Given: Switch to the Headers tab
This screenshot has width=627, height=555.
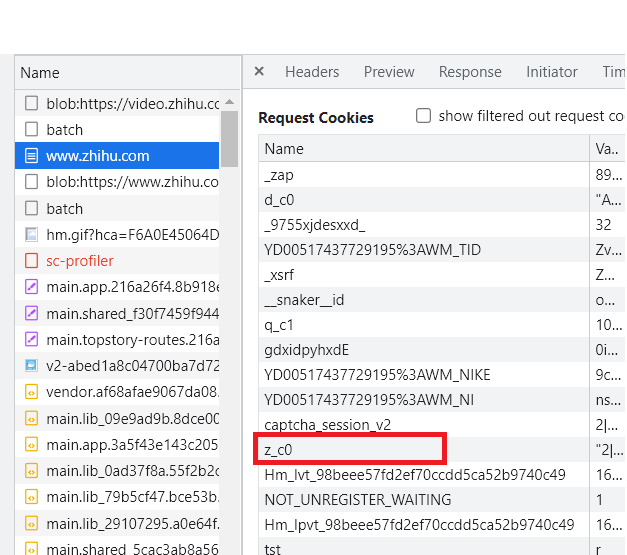Looking at the screenshot, I should click(x=312, y=72).
